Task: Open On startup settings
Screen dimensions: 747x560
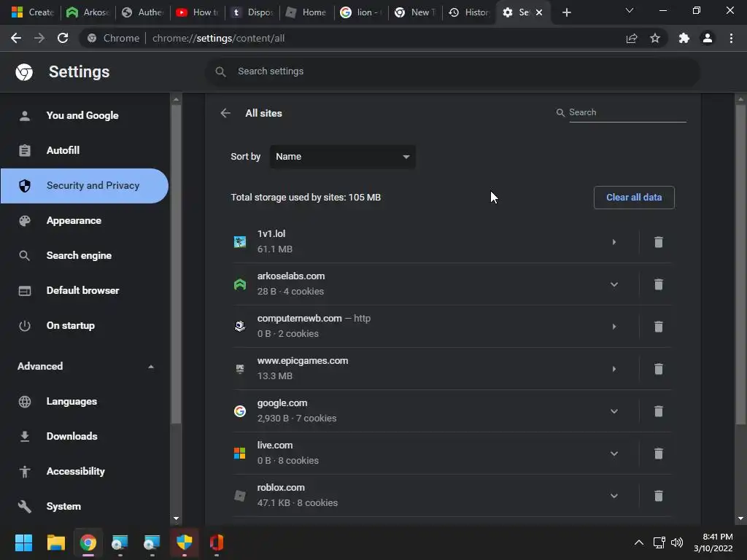Action: click(x=85, y=326)
